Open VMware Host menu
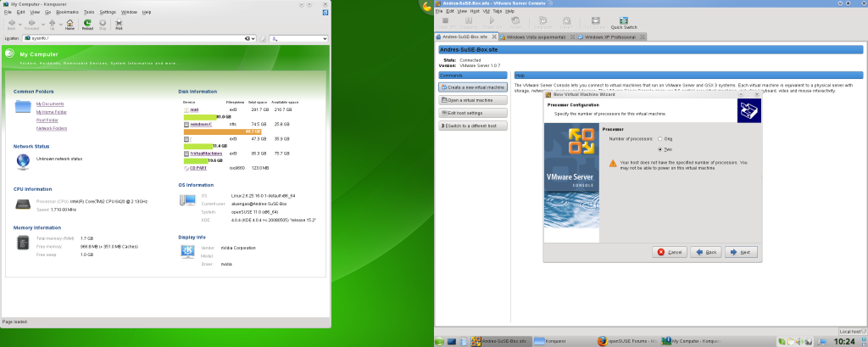The height and width of the screenshot is (347, 868). [475, 11]
